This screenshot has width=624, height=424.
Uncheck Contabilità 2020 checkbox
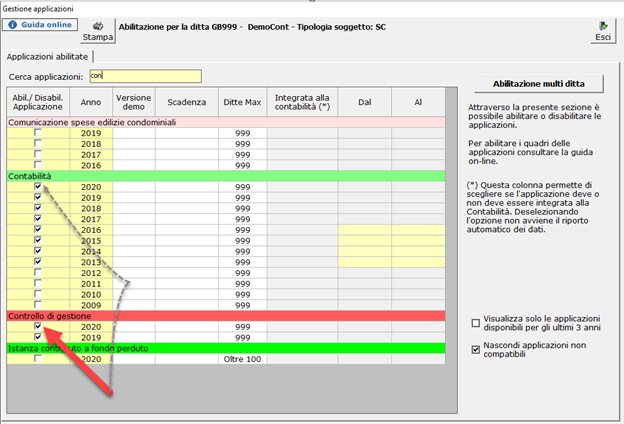[x=38, y=186]
